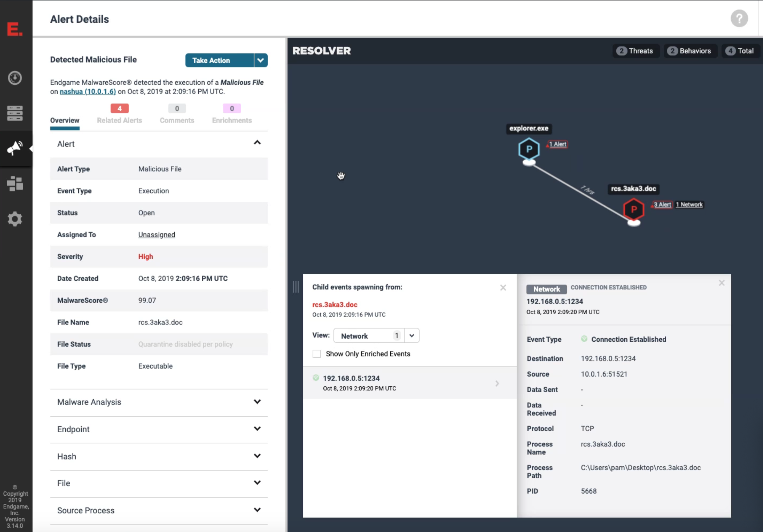
Task: Click the panel drag handle bars
Action: pyautogui.click(x=295, y=287)
